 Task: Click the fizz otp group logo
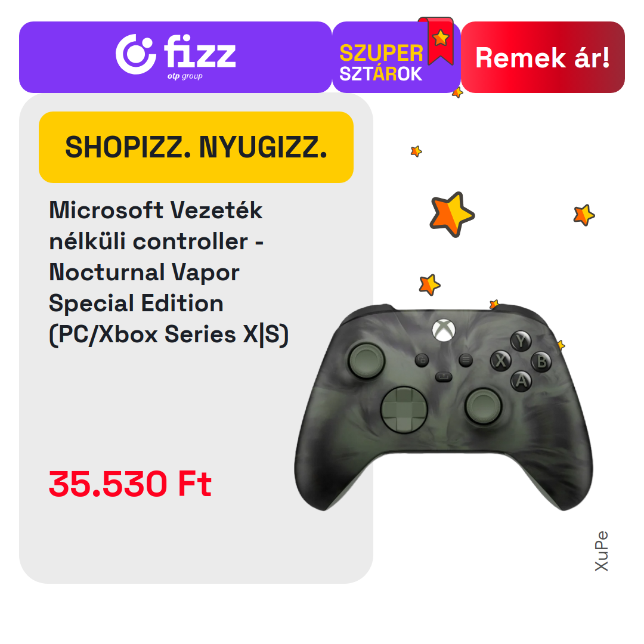(x=176, y=56)
